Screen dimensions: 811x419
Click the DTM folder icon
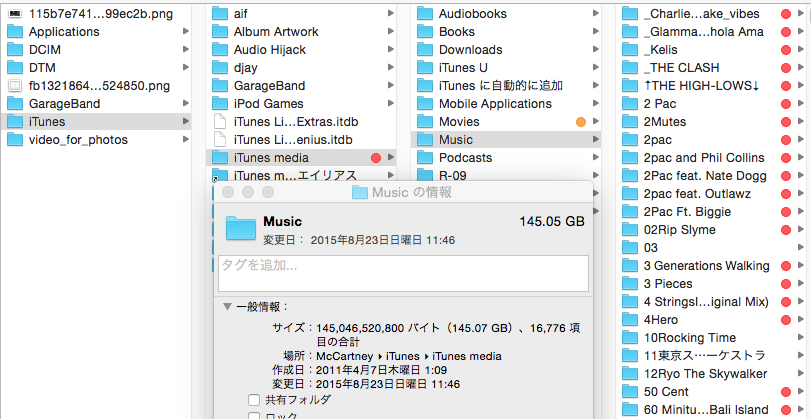[x=15, y=68]
